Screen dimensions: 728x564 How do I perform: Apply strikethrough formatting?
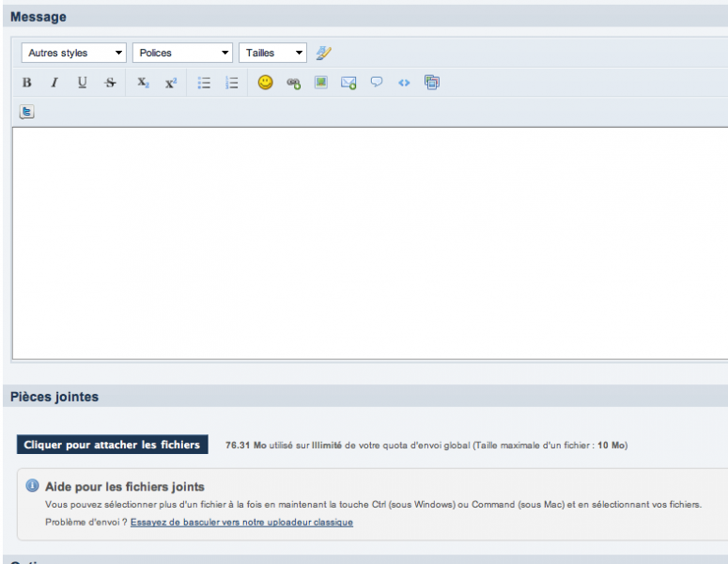click(110, 83)
